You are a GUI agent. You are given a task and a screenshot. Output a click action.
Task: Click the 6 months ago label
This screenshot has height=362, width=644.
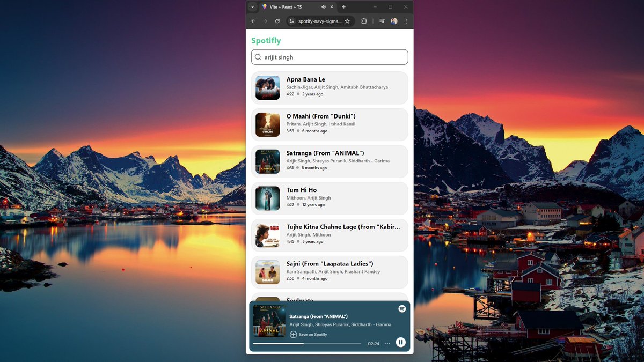pyautogui.click(x=314, y=131)
